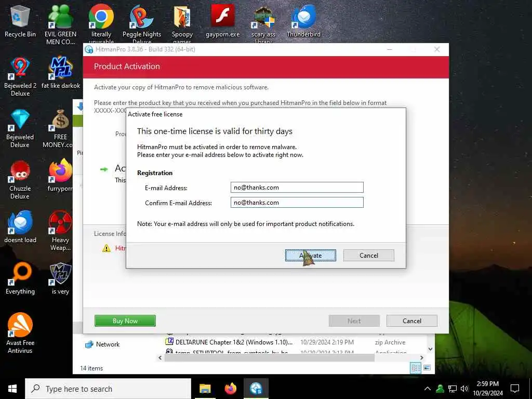532x399 pixels.
Task: Minimize the HitmanPro window
Action: point(390,49)
